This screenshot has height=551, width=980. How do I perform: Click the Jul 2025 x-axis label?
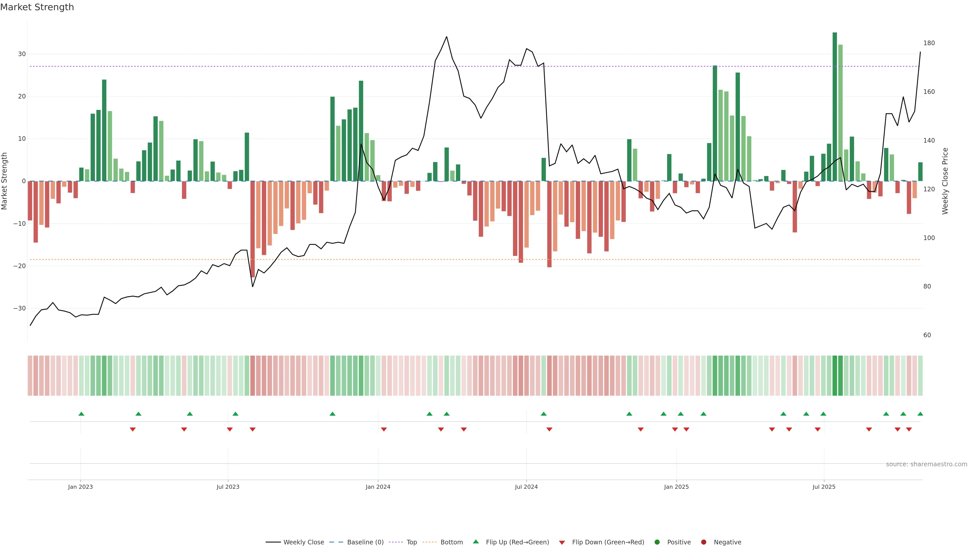click(x=824, y=487)
